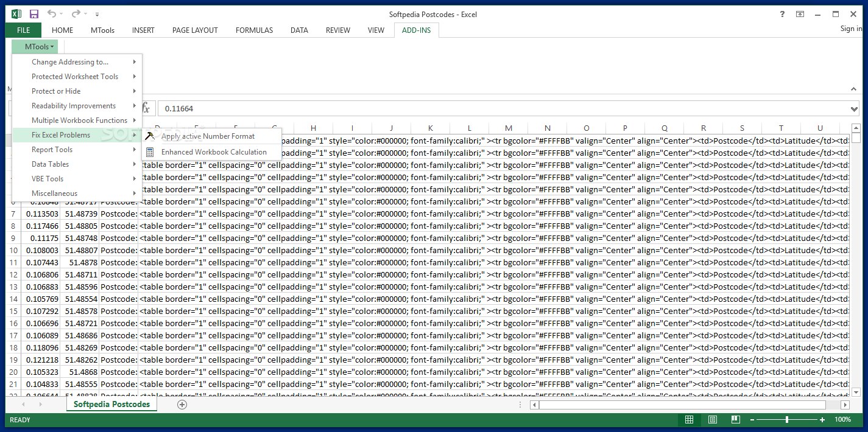Click the insert function fx icon
Viewport: 868px width, 432px height.
coord(146,108)
